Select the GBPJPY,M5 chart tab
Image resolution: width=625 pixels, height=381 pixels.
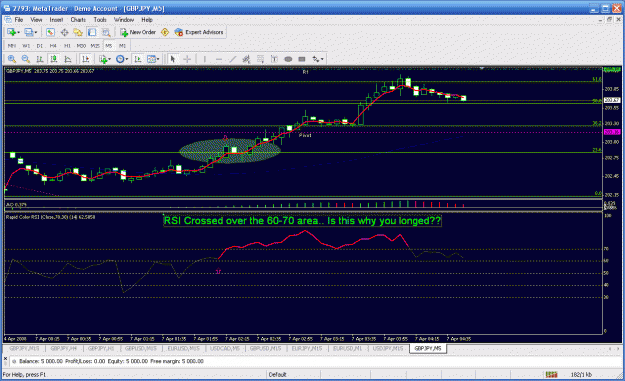[428, 348]
